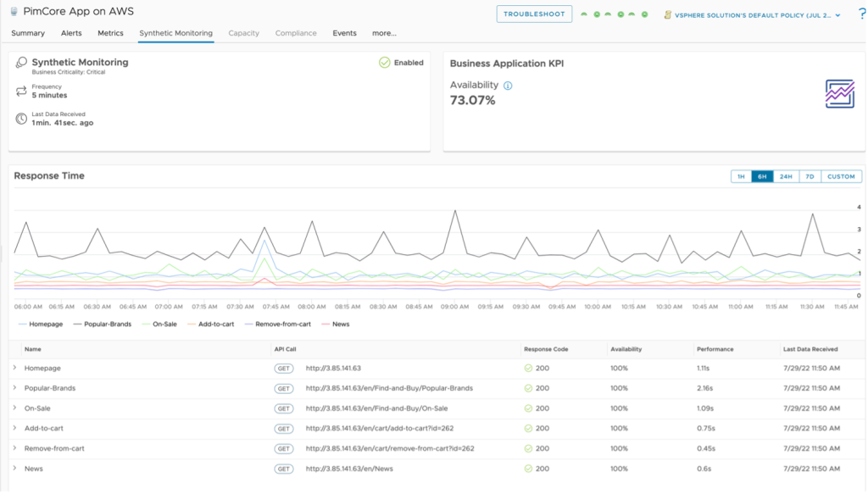Show the last 24H of response time

pyautogui.click(x=786, y=176)
